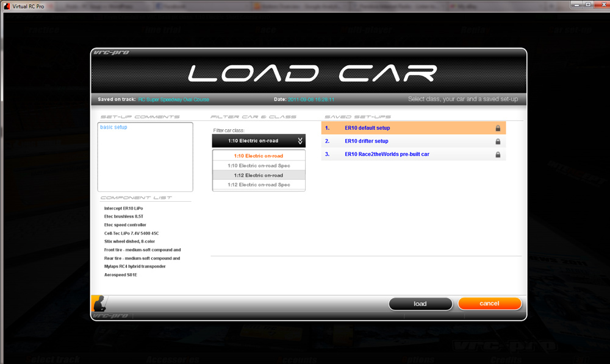Choose 1:10 Electric on-road Spec option
Image resolution: width=610 pixels, height=364 pixels.
[259, 166]
